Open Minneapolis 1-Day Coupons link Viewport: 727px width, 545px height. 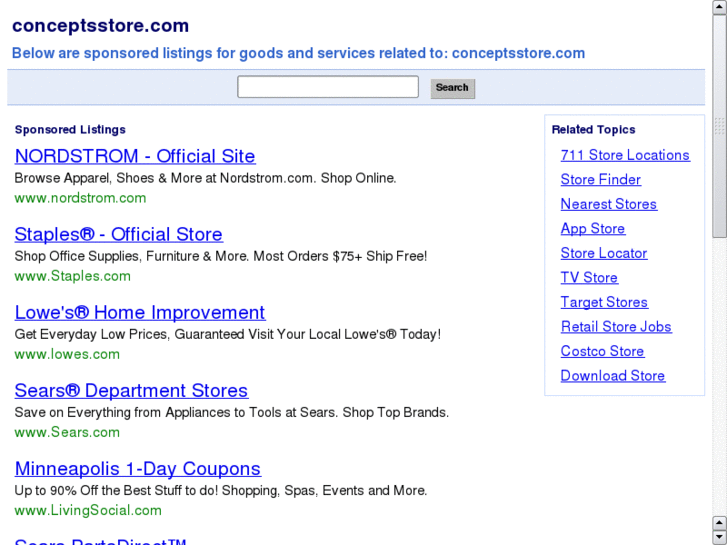(x=138, y=468)
